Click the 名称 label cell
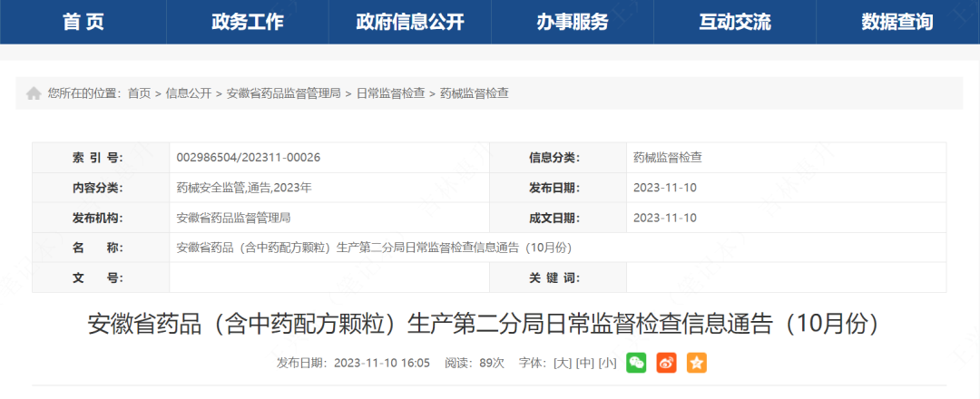The image size is (980, 399). click(x=101, y=248)
